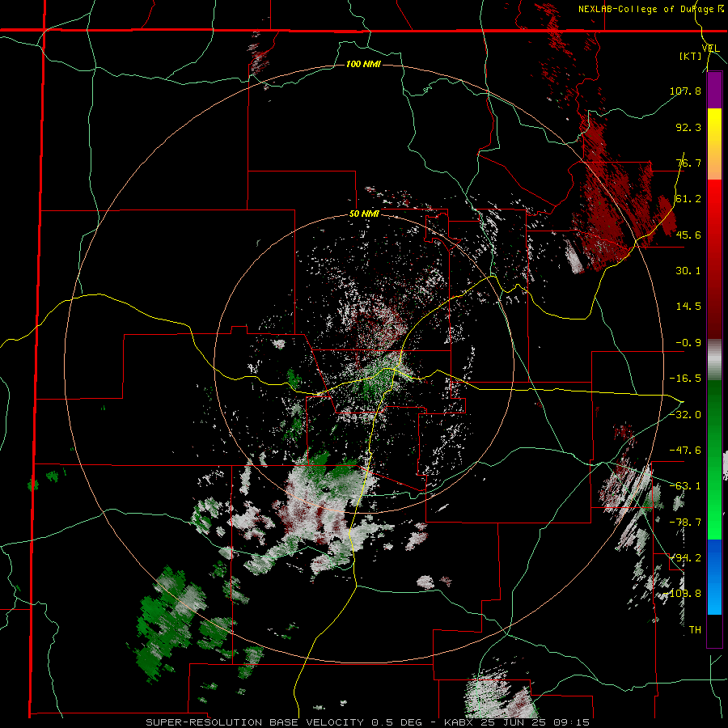This screenshot has height=728, width=728.
Task: Select the 61.2 scale value
Action: 688,199
